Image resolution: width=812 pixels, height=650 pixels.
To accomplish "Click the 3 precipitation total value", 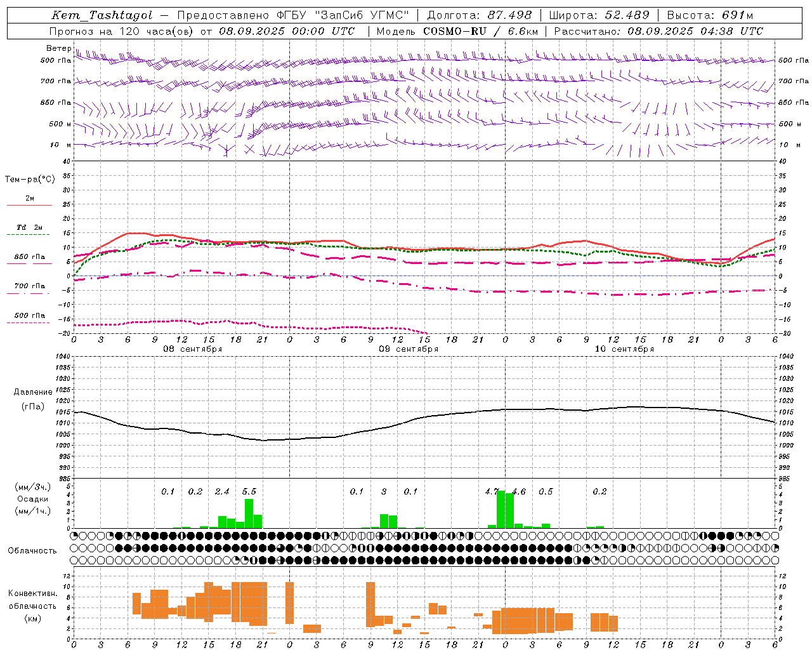I will (x=384, y=491).
